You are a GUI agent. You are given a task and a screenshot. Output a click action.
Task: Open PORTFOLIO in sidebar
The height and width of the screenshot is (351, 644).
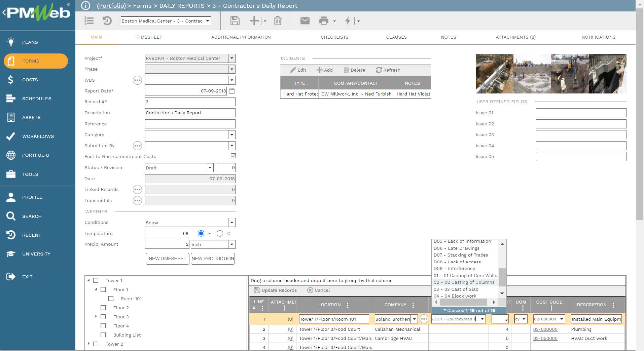click(x=36, y=155)
